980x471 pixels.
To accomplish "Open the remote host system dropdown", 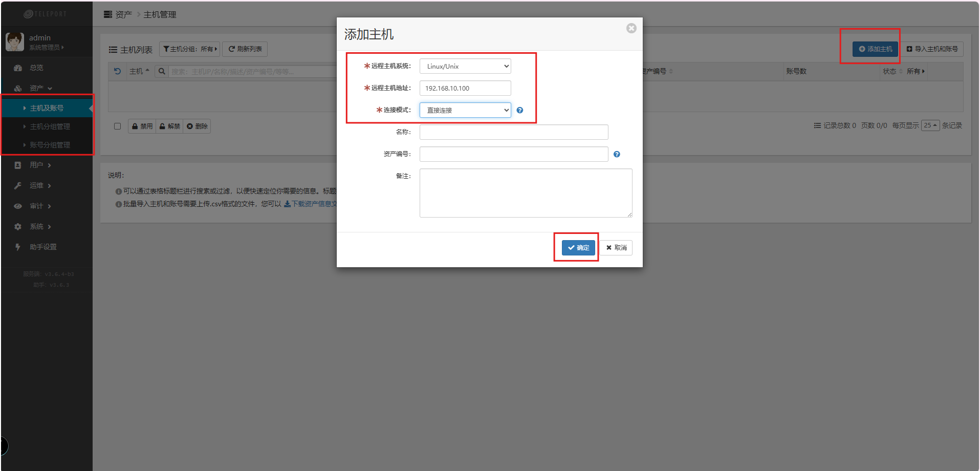I will (465, 66).
